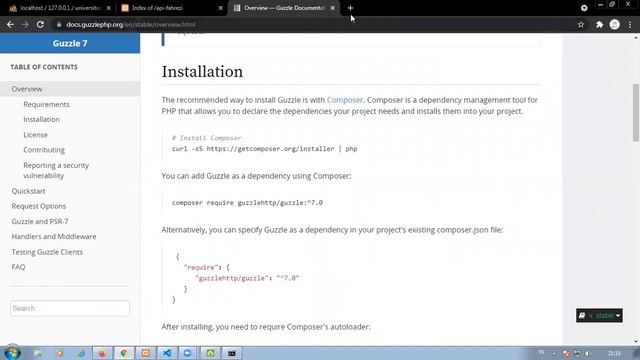Click the page vertical scrollbar thumb

pos(636,113)
